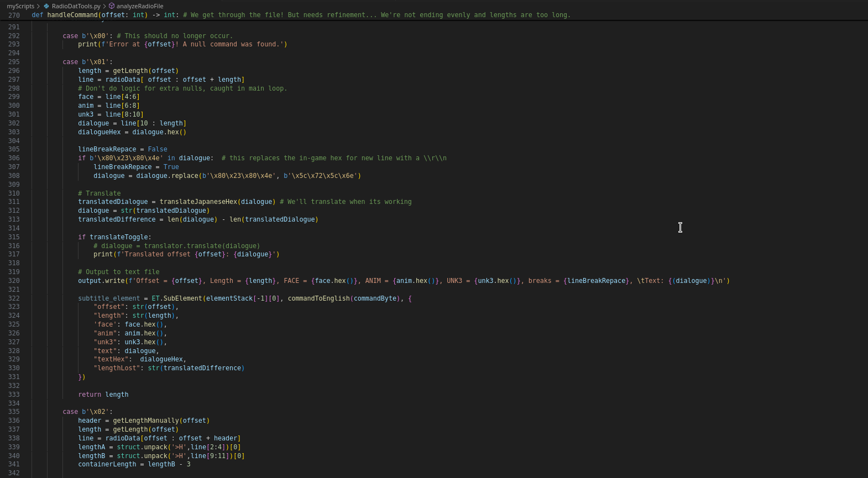Click the chevron after RadioDatTools.py breadcrumb

click(x=104, y=6)
